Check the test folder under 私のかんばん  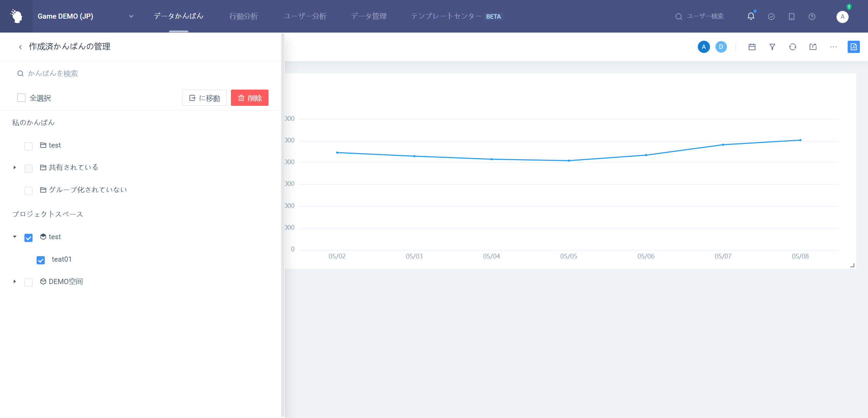pyautogui.click(x=28, y=146)
